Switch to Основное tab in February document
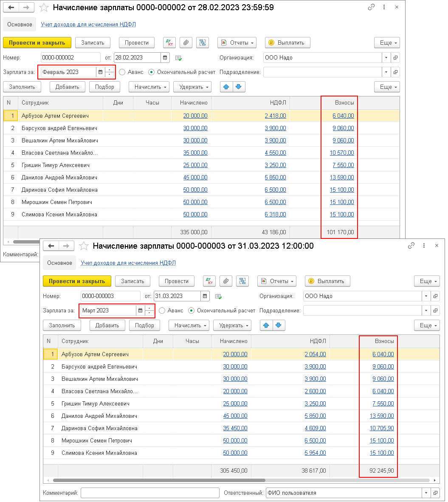This screenshot has width=448, height=502. 20,24
